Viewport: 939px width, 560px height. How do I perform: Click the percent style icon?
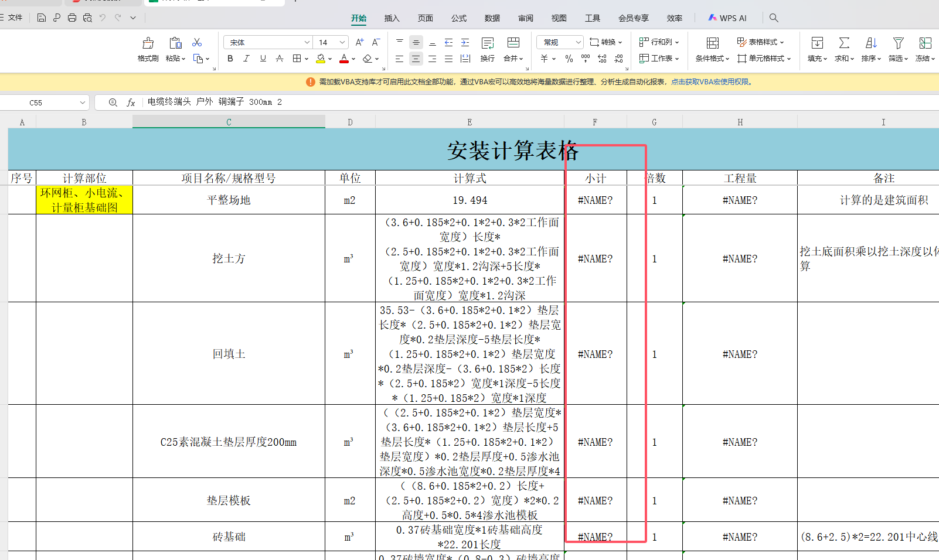point(569,59)
